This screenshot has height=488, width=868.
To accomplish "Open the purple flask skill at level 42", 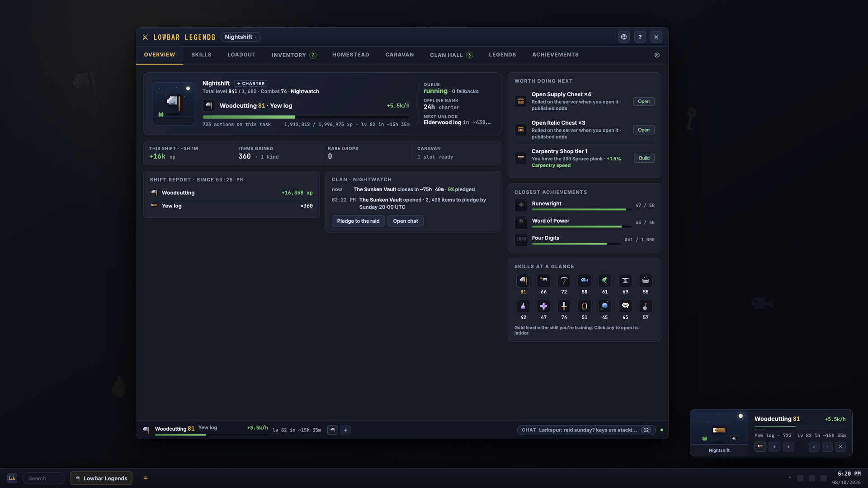I will pos(523,306).
